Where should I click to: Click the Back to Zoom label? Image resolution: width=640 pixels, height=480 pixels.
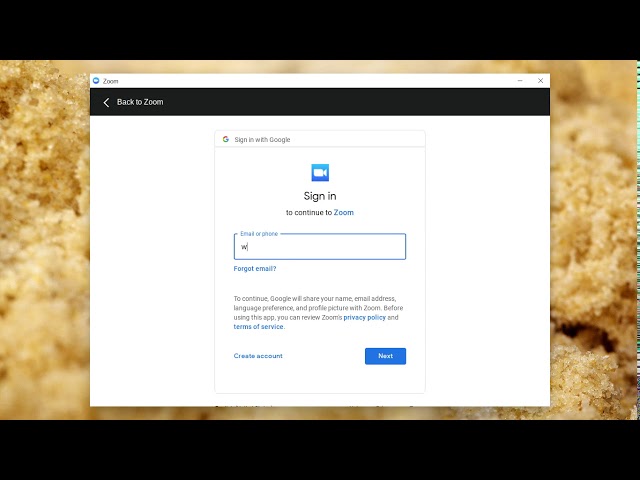140,102
